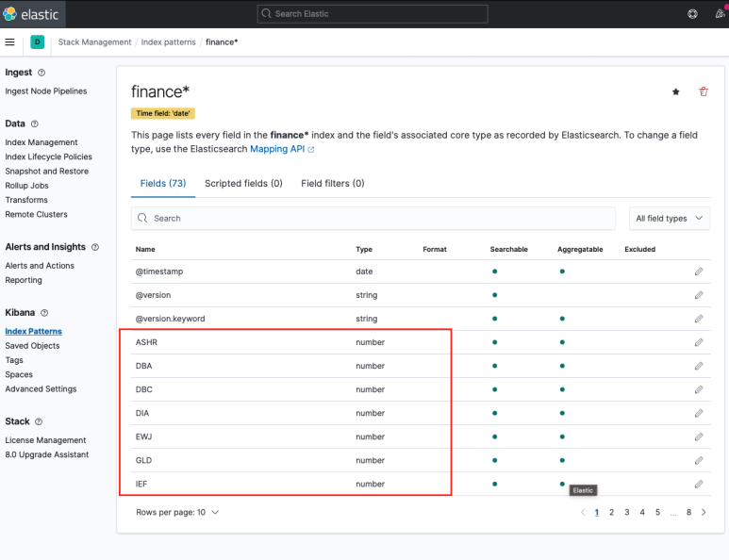Click the green D space avatar
Viewport: 729px width, 560px height.
tap(37, 42)
